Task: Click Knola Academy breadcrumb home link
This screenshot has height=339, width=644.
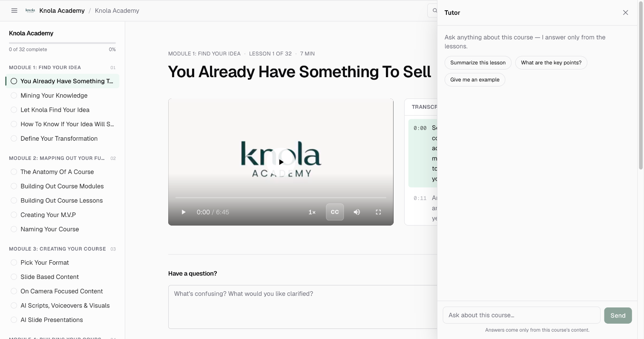Action: pos(62,11)
